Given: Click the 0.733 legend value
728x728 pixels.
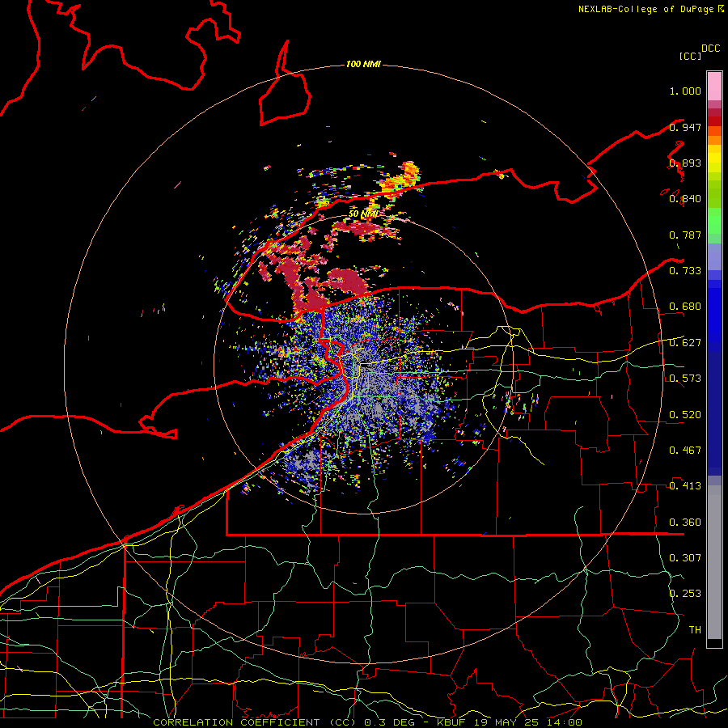Looking at the screenshot, I should (685, 271).
